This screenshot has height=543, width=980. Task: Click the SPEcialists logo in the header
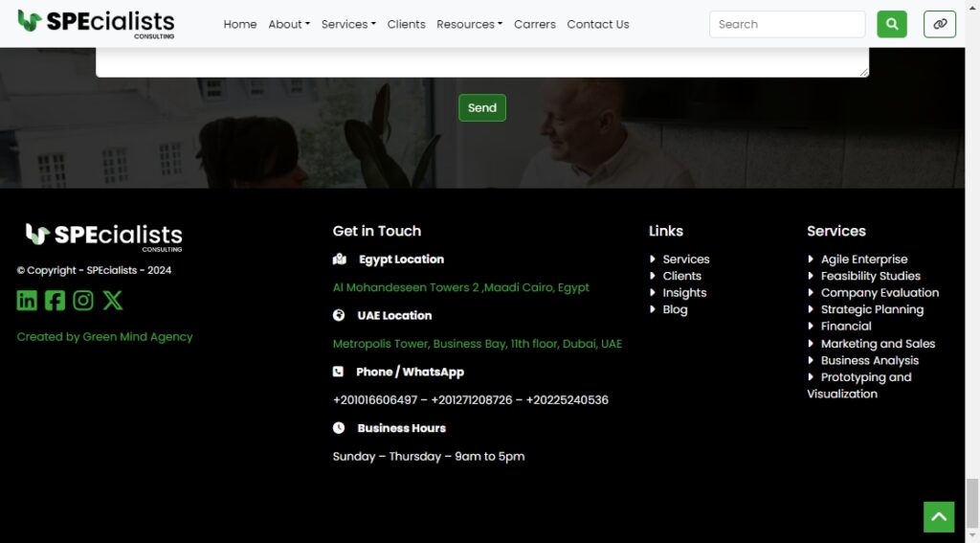point(97,24)
